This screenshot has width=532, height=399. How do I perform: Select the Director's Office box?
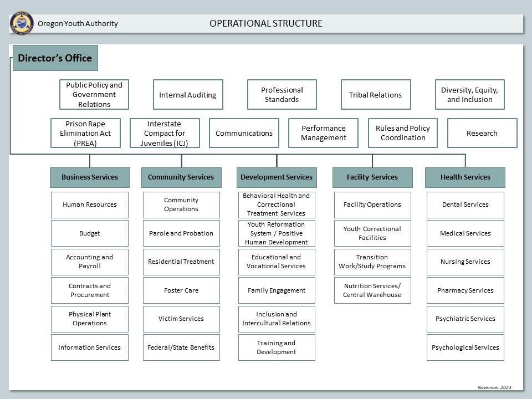pyautogui.click(x=55, y=58)
